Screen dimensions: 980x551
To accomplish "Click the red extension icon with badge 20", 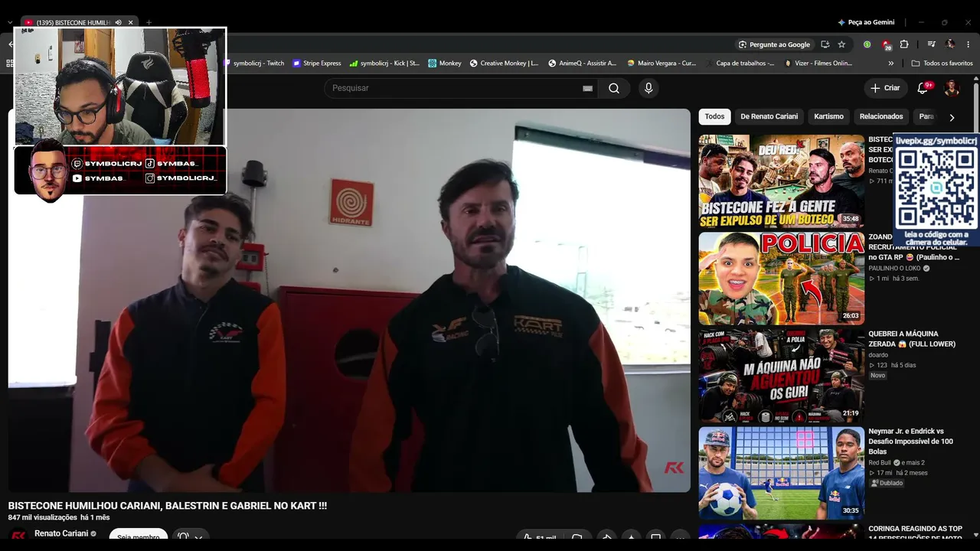I will pyautogui.click(x=886, y=44).
